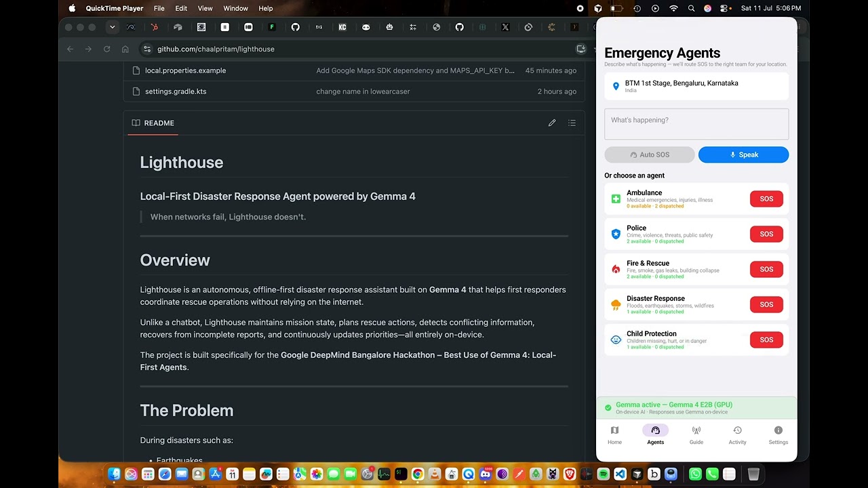The height and width of the screenshot is (488, 868).
Task: Open the Home tab in the emergency app
Action: (x=614, y=435)
